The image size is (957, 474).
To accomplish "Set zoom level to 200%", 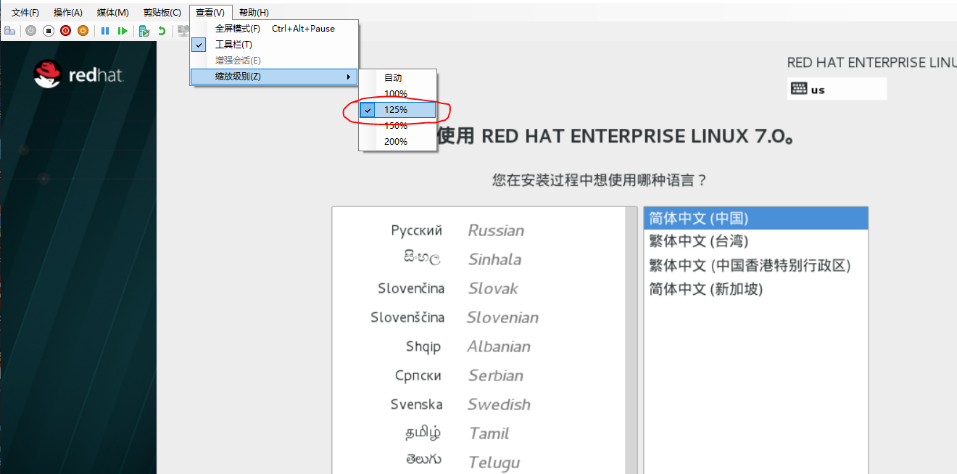I will (x=396, y=142).
